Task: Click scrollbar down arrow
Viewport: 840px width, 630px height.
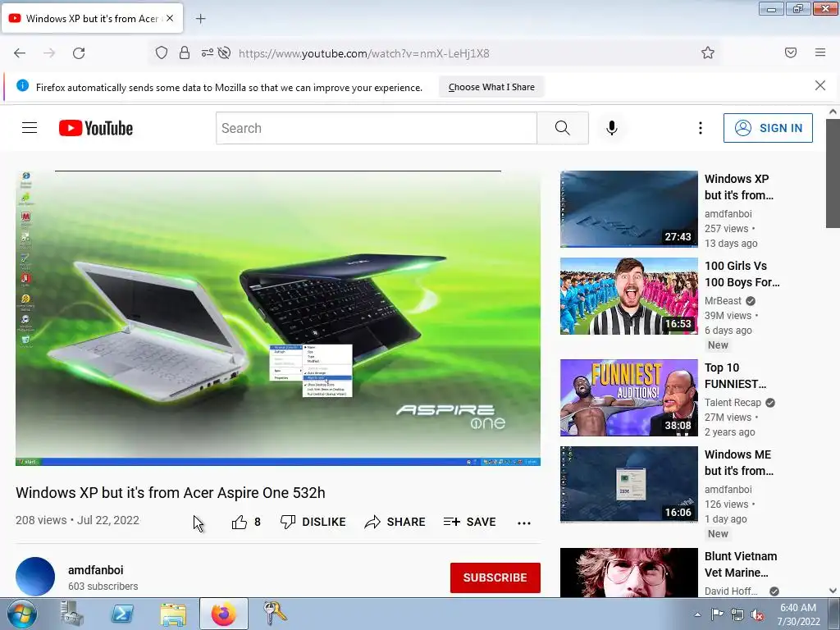Action: [833, 591]
